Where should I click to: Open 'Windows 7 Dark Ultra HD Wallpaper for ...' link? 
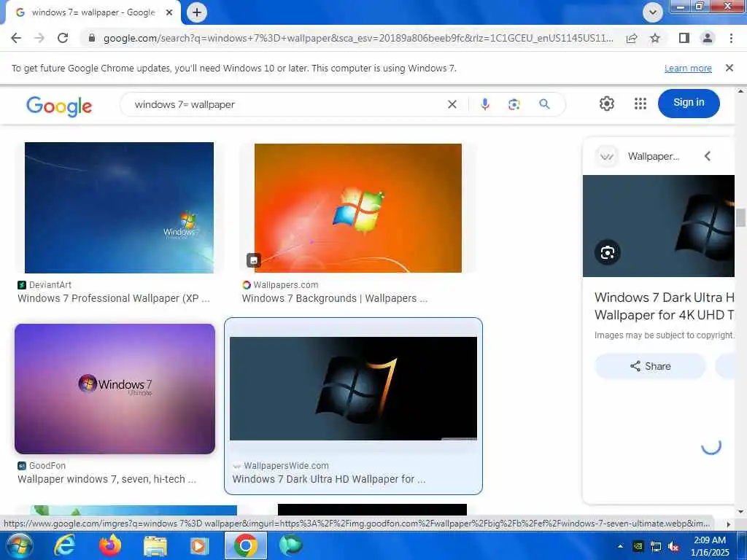(329, 480)
